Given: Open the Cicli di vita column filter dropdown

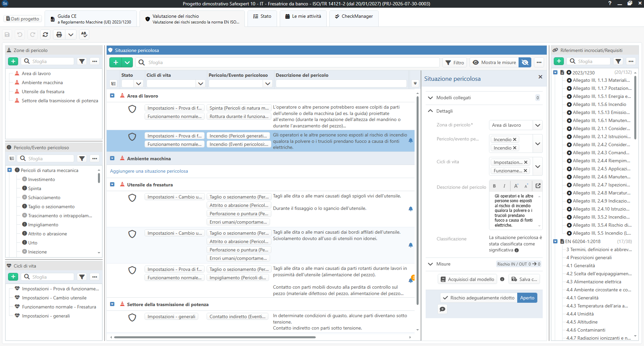Looking at the screenshot, I should click(x=201, y=84).
